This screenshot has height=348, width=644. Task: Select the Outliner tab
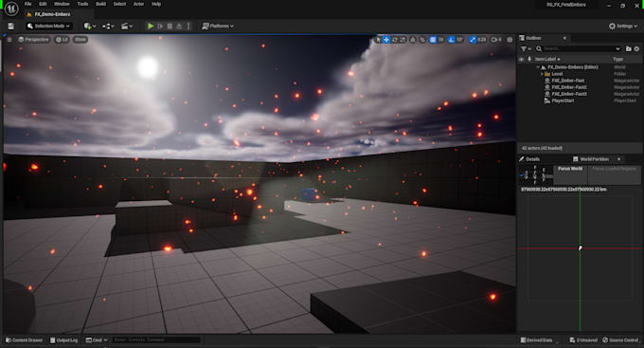click(x=533, y=38)
